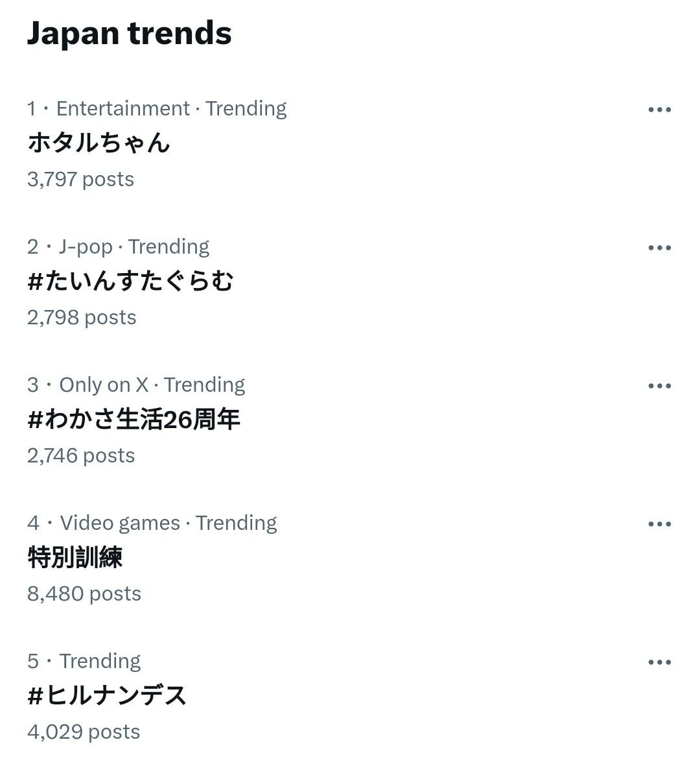This screenshot has width=700, height=766.
Task: Click the Entertainment · Trending label
Action: click(x=171, y=108)
